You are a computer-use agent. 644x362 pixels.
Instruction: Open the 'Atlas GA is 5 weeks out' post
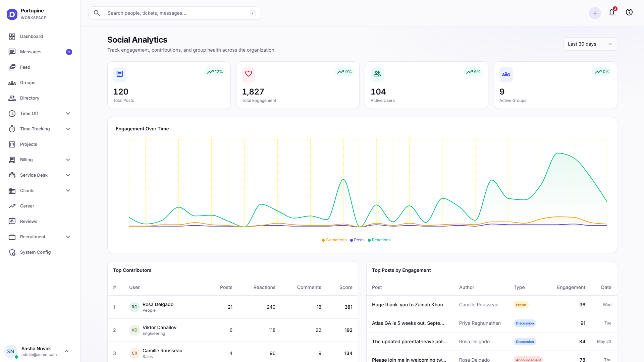[491, 323]
